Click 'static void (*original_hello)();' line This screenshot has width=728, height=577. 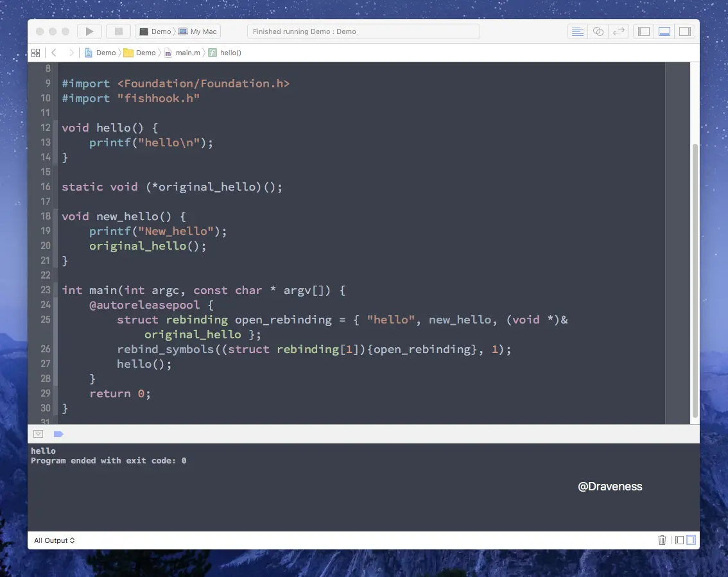point(172,187)
